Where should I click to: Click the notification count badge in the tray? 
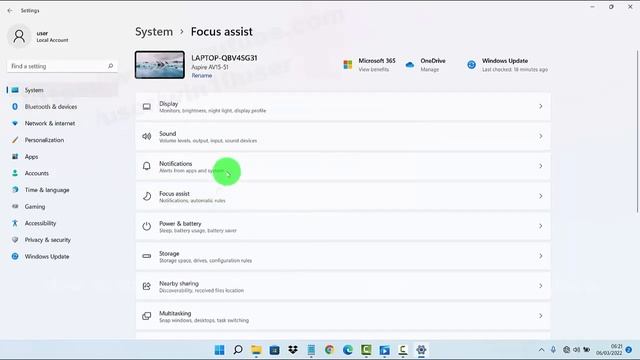(629, 350)
